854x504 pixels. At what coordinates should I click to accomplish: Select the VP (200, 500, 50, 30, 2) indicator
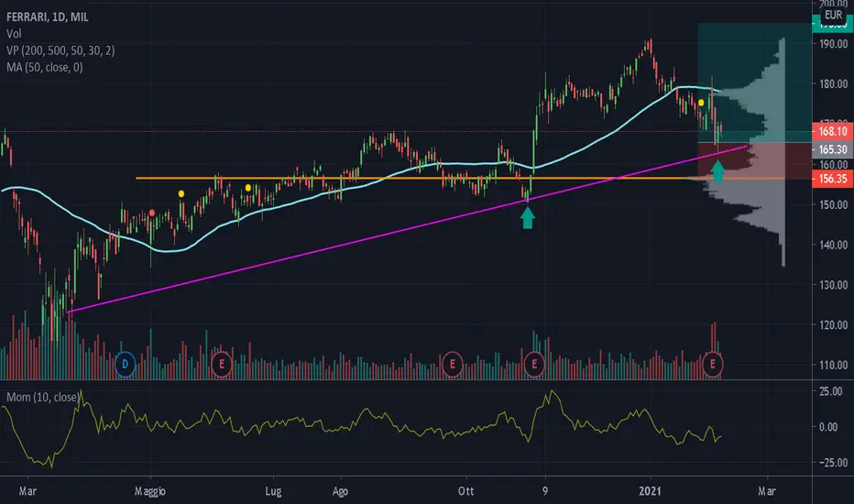click(x=60, y=50)
